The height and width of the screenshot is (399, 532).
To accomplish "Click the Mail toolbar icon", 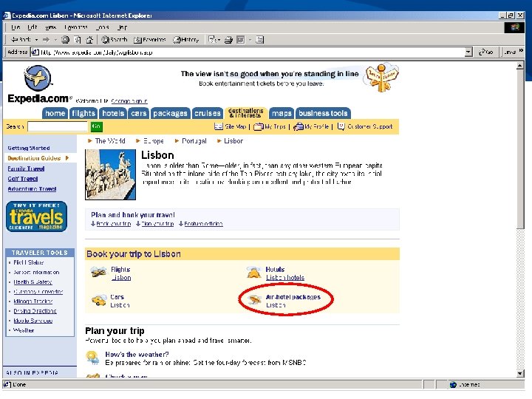I will tap(212, 40).
